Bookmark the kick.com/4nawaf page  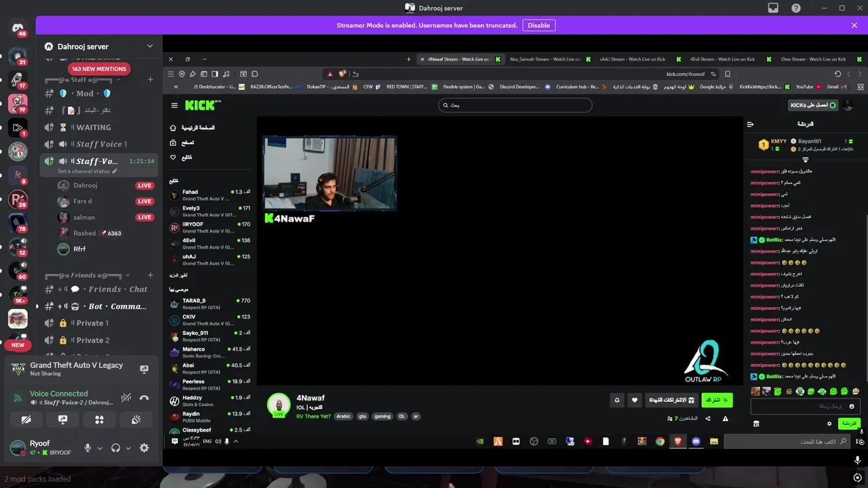pos(728,74)
